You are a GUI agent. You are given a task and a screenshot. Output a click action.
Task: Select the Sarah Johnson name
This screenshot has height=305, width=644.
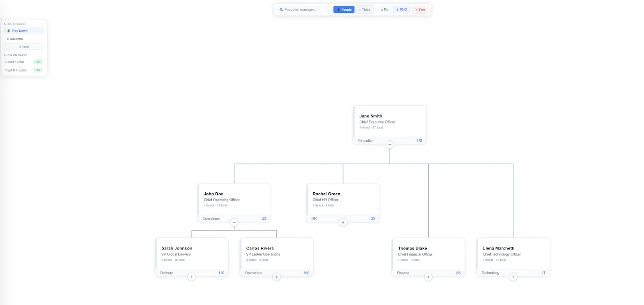tap(177, 248)
